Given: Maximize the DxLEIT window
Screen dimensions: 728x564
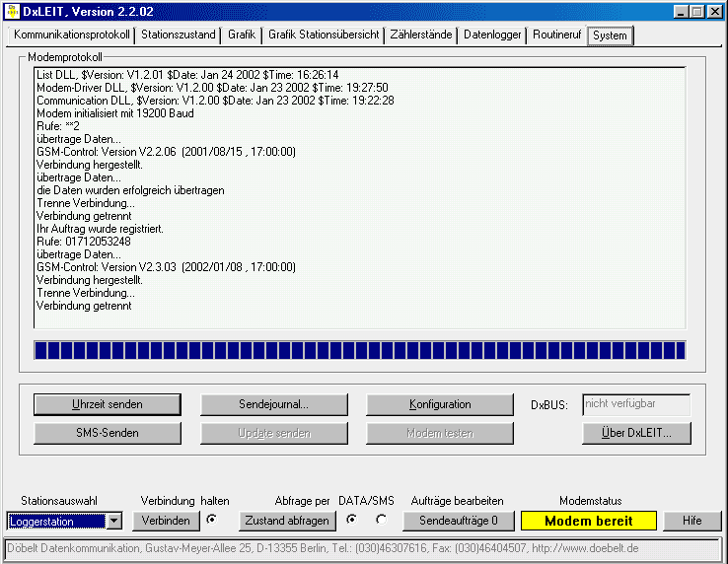Looking at the screenshot, I should coord(697,12).
